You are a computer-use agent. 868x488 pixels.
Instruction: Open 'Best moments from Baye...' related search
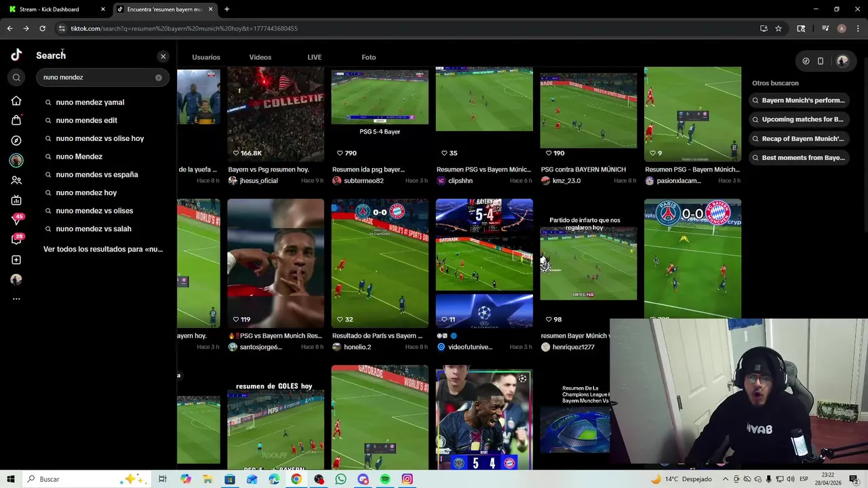click(x=799, y=158)
